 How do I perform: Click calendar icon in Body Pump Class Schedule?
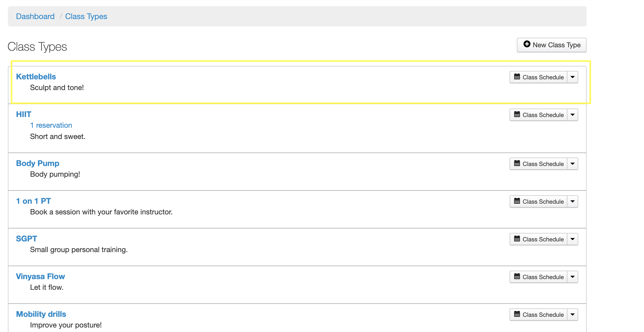[x=517, y=163]
